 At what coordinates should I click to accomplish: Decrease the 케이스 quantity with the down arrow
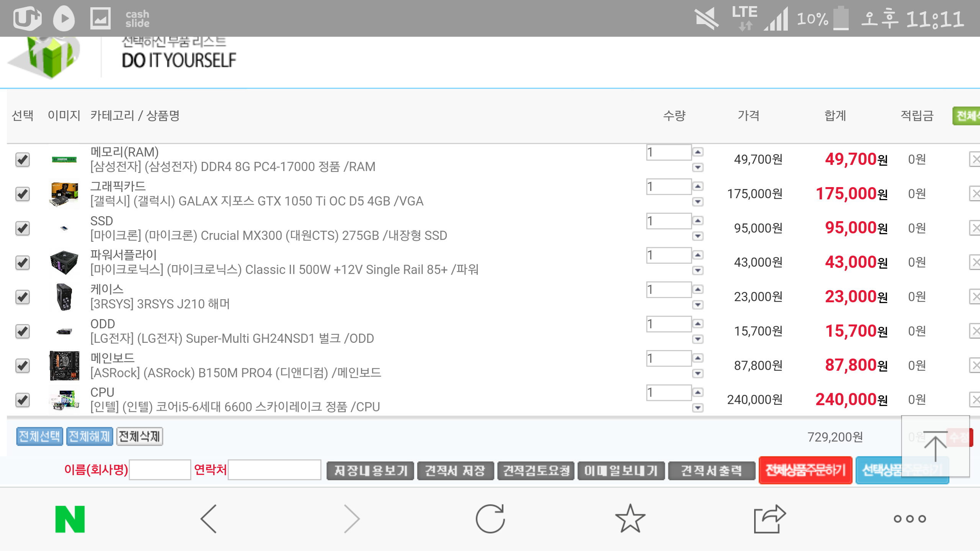(698, 305)
